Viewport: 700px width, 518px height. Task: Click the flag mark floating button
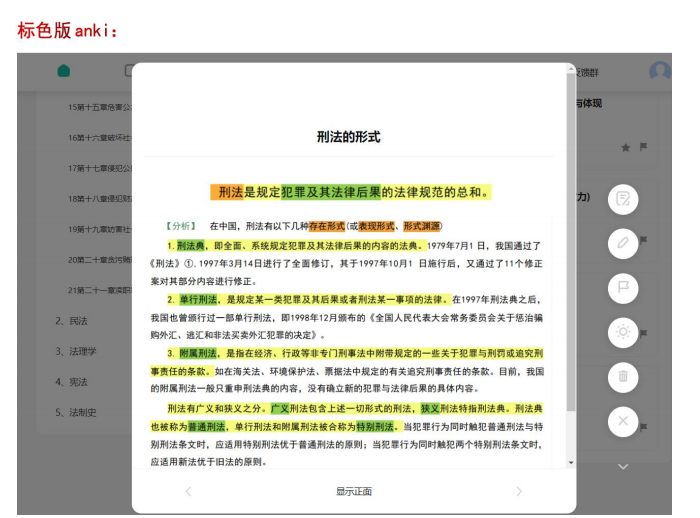coord(623,288)
